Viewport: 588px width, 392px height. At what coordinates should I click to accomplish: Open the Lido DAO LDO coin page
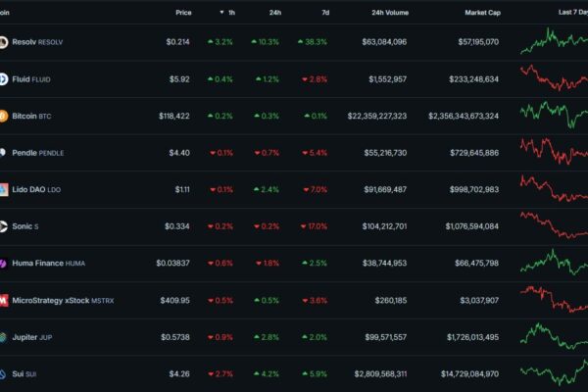pos(36,189)
